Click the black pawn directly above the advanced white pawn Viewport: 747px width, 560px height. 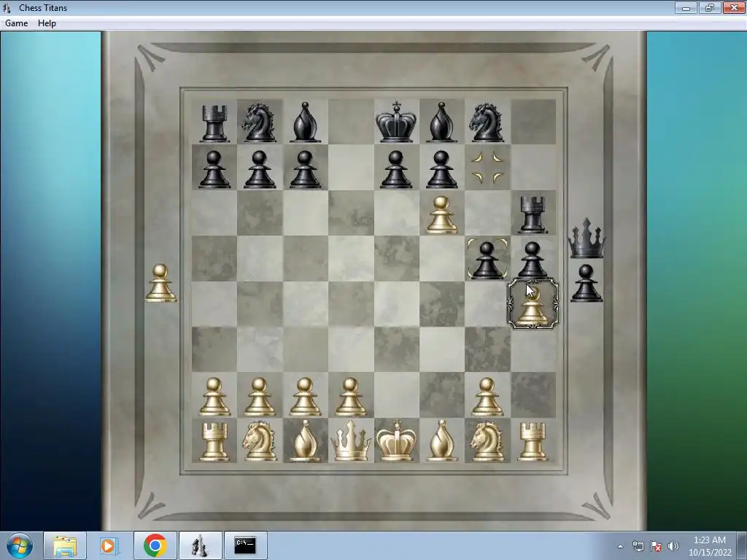pos(441,169)
